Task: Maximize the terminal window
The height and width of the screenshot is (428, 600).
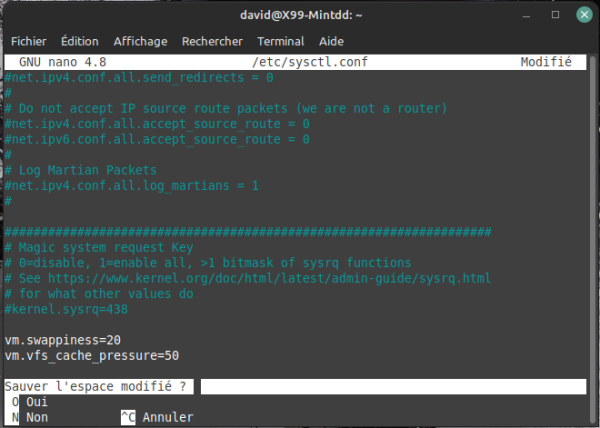Action: click(554, 15)
